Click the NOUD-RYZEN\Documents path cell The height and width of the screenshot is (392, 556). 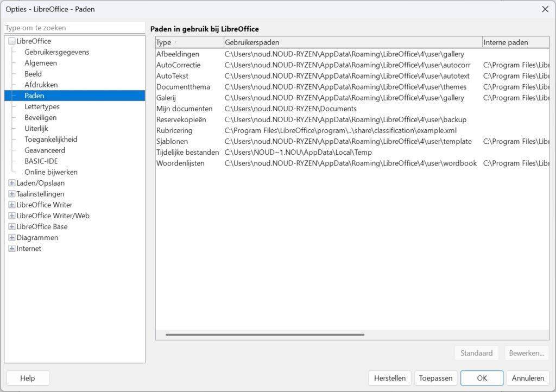(x=290, y=109)
